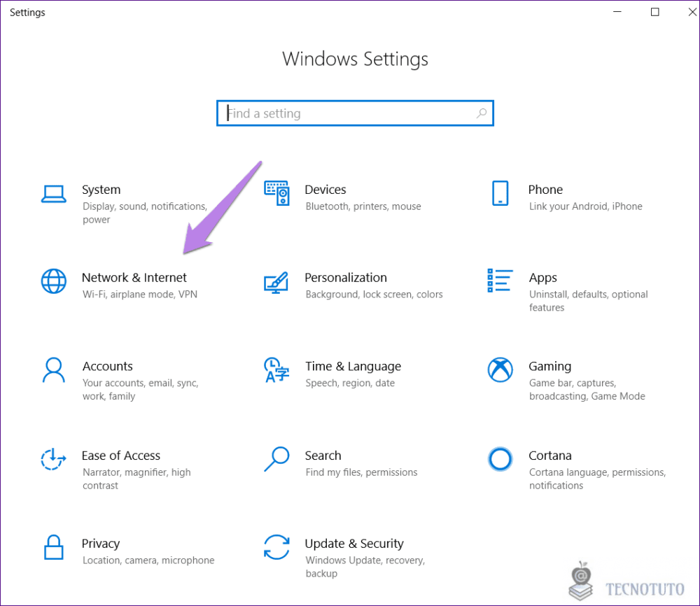Click 'Find my files, permissions' text

tap(362, 472)
